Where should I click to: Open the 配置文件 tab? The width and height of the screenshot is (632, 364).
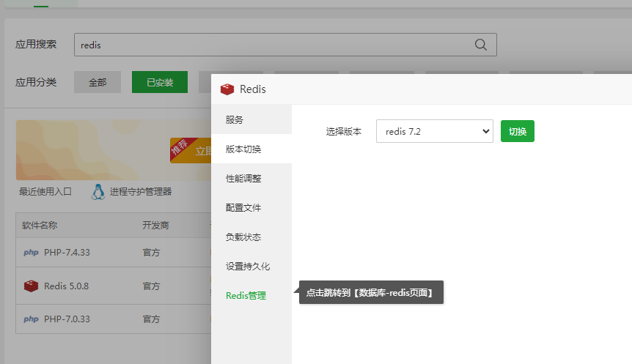click(251, 208)
